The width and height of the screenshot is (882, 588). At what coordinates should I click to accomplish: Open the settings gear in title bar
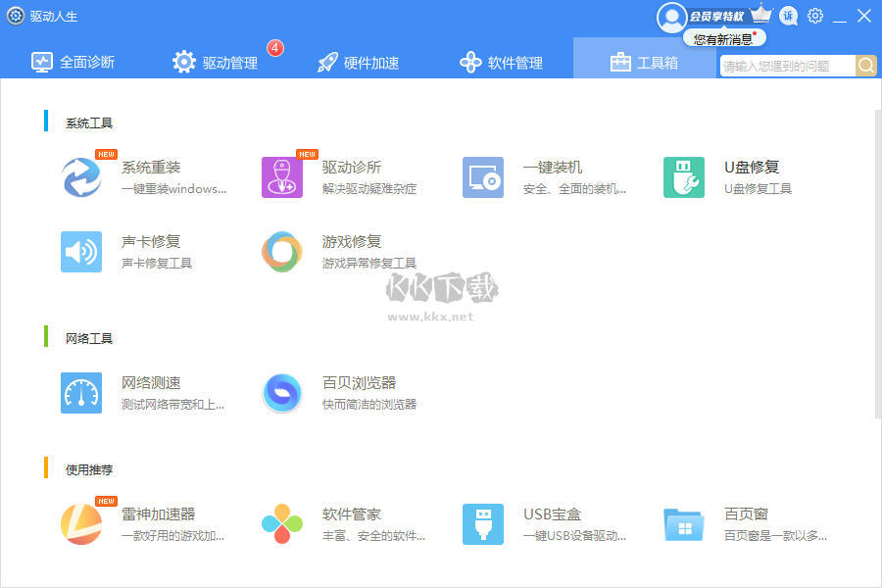pos(815,16)
